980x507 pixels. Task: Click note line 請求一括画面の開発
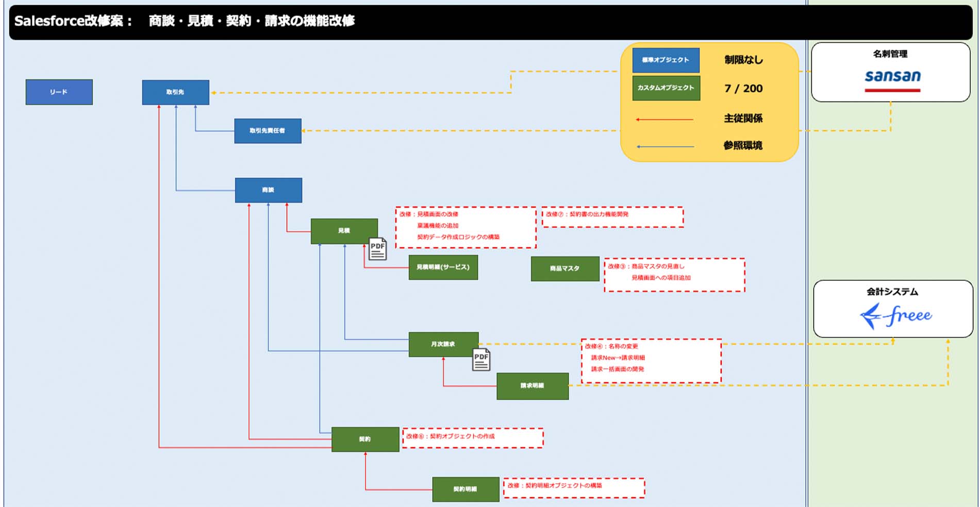[x=618, y=369]
